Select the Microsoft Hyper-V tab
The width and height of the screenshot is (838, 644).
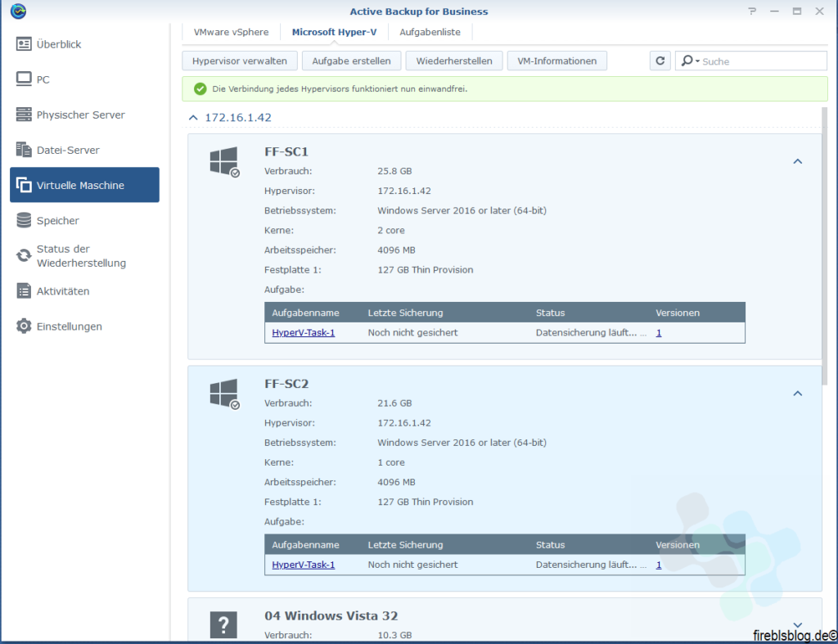(334, 32)
